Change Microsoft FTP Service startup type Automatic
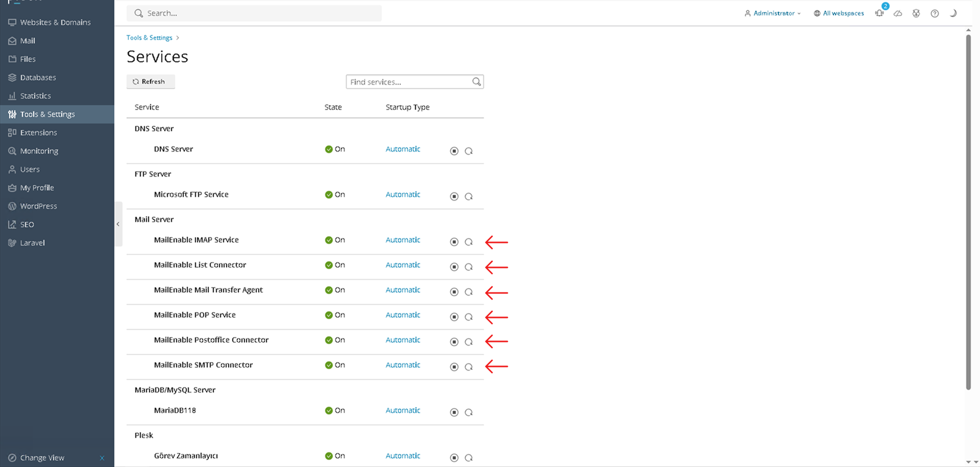The height and width of the screenshot is (467, 980). (403, 194)
